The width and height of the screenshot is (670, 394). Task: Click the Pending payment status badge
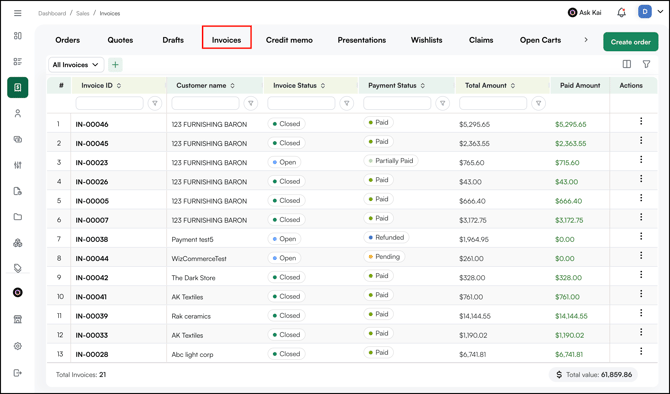point(384,256)
